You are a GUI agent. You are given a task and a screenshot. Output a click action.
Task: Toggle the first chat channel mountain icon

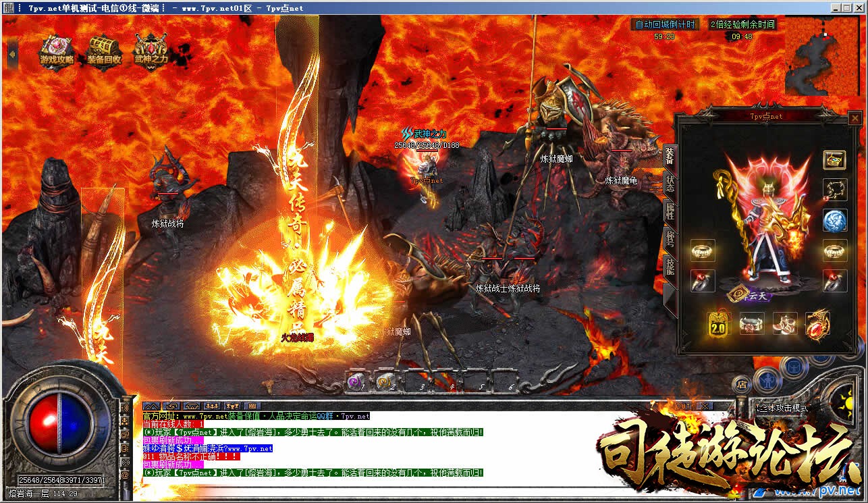[151, 406]
